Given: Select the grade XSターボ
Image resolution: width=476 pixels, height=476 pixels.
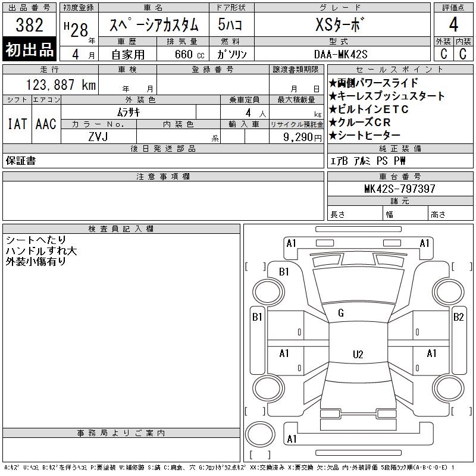Looking at the screenshot, I should [339, 24].
